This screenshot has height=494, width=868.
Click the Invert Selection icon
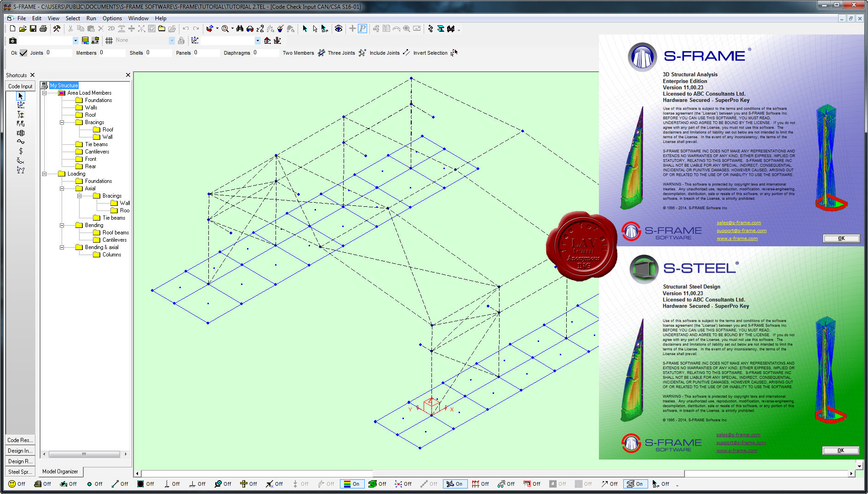(x=454, y=53)
